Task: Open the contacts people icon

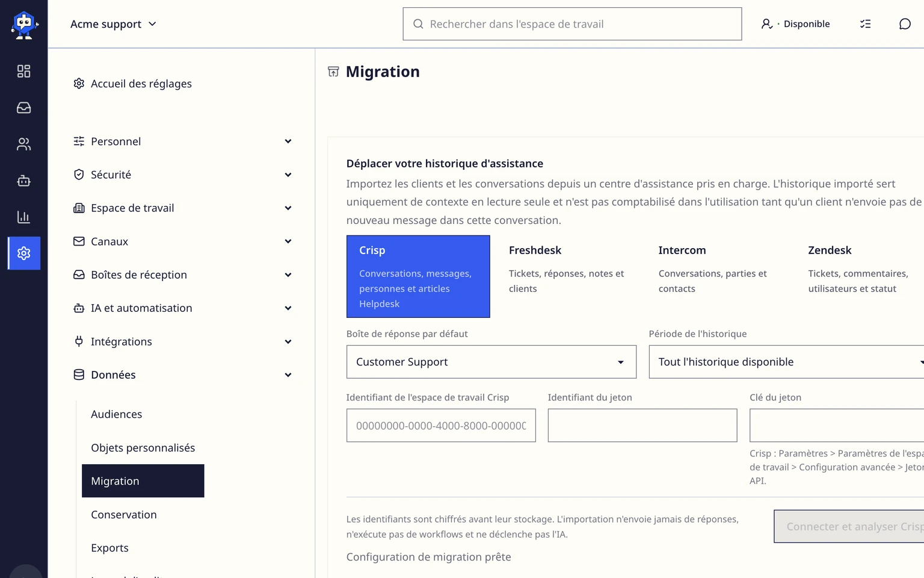Action: 23,144
